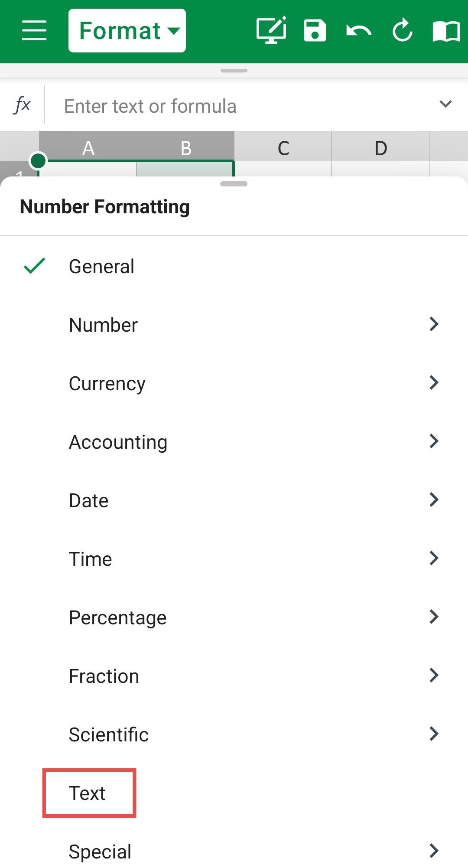Image resolution: width=468 pixels, height=868 pixels.
Task: Open reading view book icon
Action: 446,31
